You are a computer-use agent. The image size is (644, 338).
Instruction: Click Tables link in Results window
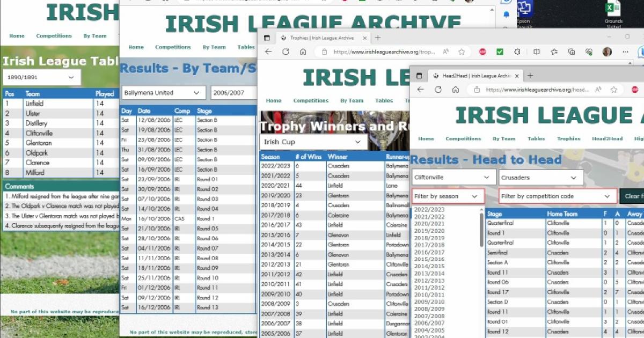click(246, 47)
